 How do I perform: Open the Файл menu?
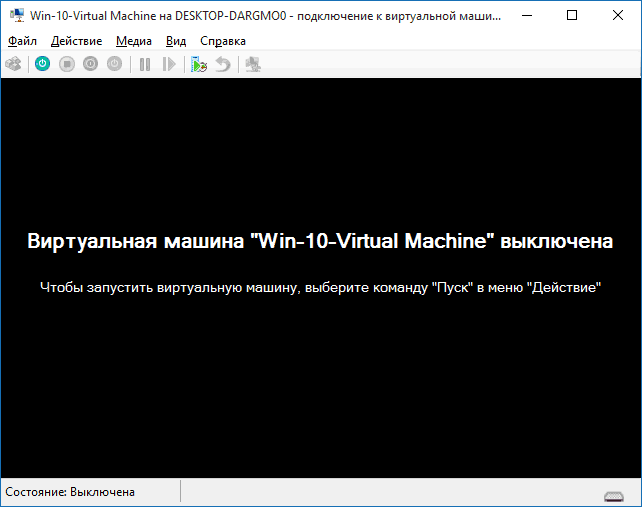click(x=22, y=41)
